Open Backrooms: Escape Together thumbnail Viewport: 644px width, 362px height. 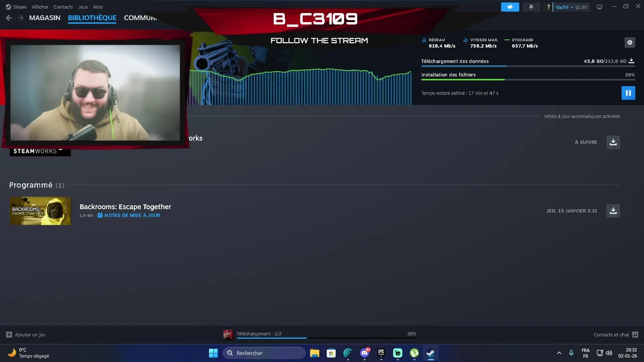tap(40, 211)
